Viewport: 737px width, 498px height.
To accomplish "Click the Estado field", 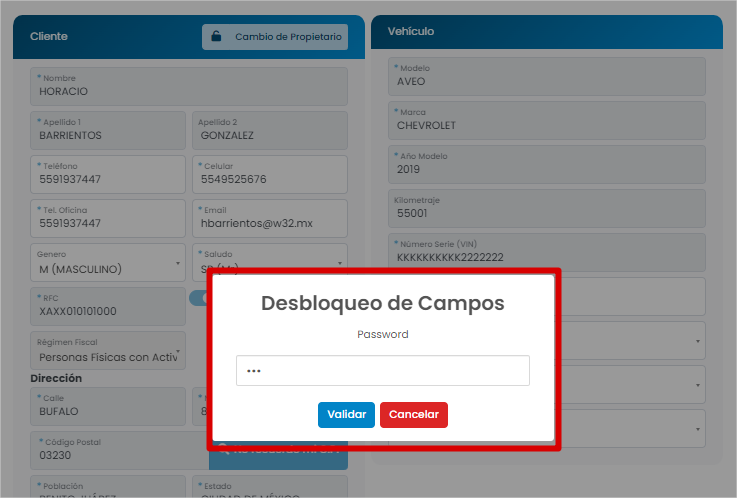I will pos(270,487).
